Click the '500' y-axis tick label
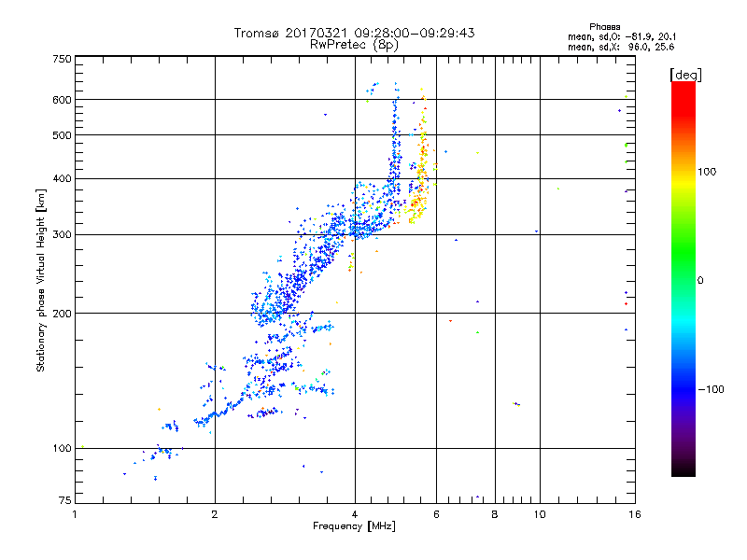Image resolution: width=747 pixels, height=560 pixels. (62, 135)
